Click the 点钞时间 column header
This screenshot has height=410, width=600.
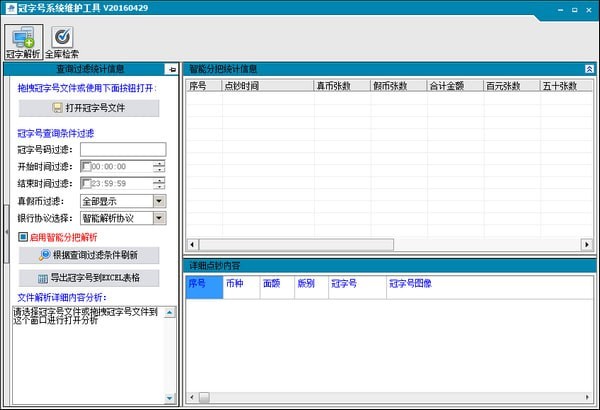click(x=266, y=87)
